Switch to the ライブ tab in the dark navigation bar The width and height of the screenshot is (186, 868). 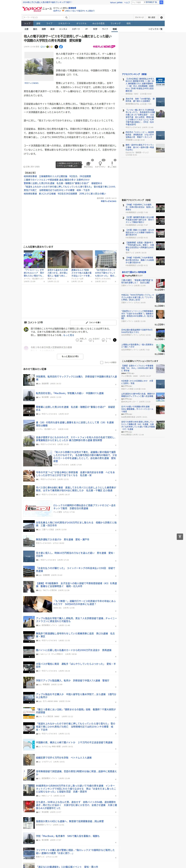point(49,24)
